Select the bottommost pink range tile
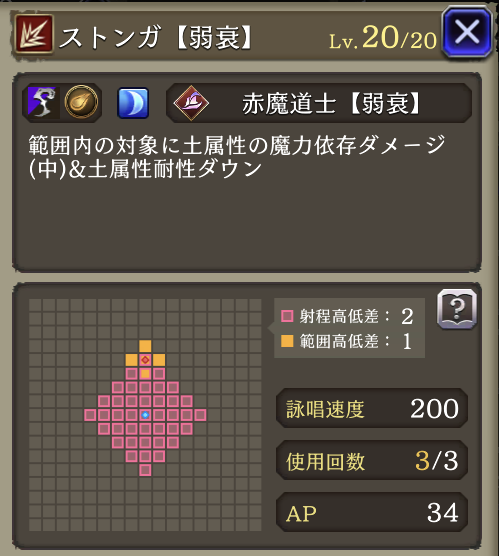499x556 pixels. pos(145,470)
